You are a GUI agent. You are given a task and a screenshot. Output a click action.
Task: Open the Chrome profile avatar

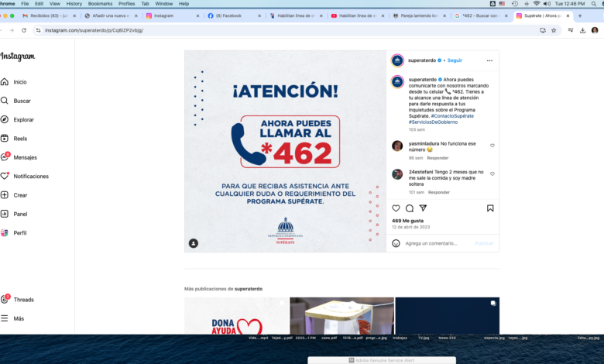coord(595,30)
